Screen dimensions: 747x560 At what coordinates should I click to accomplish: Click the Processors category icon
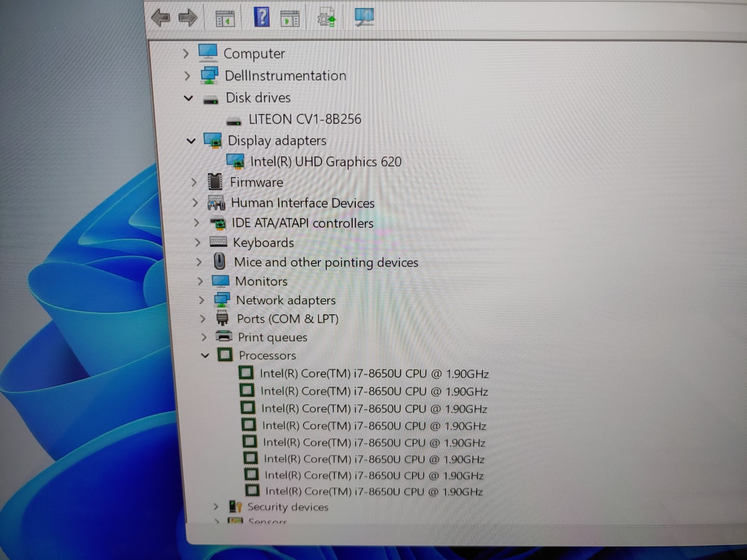point(225,355)
